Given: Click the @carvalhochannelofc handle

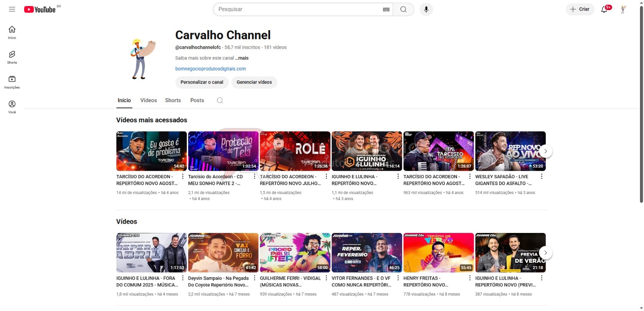Looking at the screenshot, I should [x=198, y=47].
